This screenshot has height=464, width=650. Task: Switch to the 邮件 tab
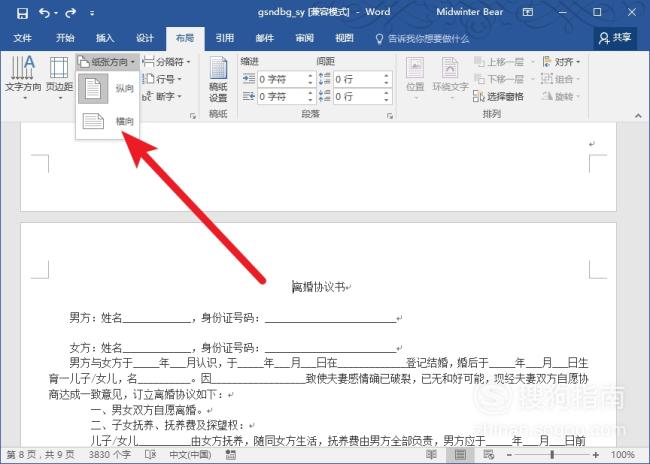click(264, 38)
